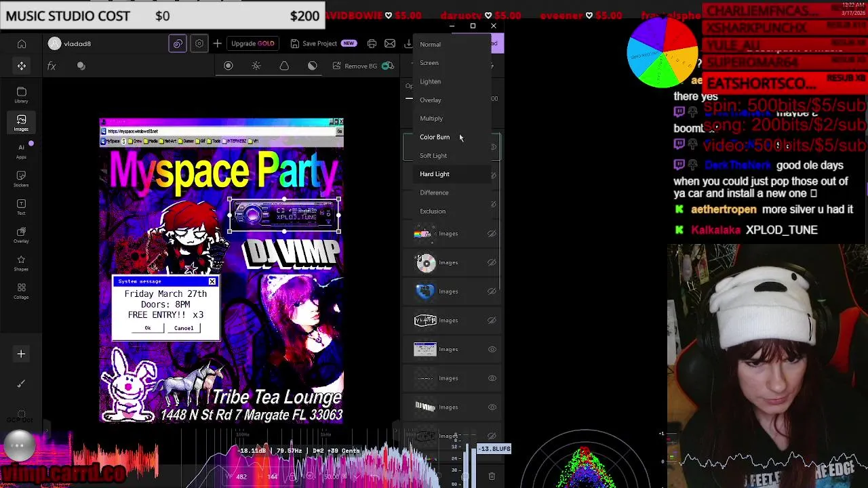Show the blue heart Images layer
The height and width of the screenshot is (488, 868).
click(x=492, y=291)
